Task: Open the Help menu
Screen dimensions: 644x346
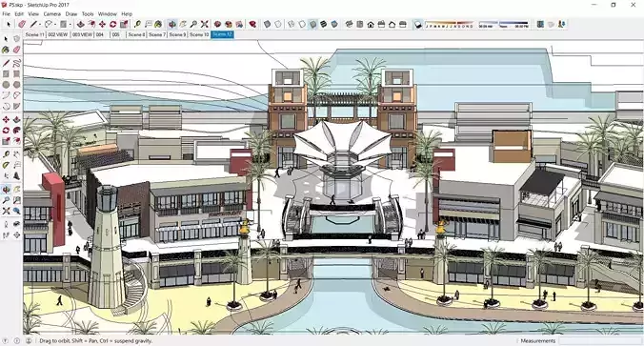Action: 127,14
